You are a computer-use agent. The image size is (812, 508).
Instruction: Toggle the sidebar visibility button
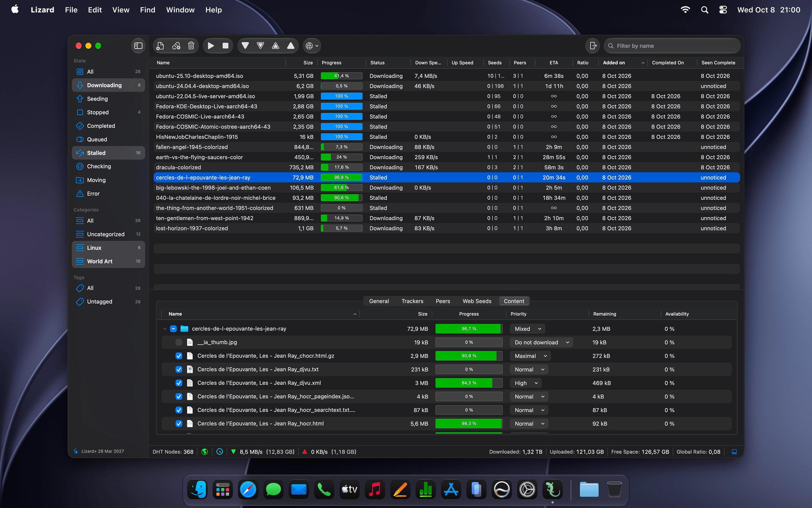click(138, 46)
